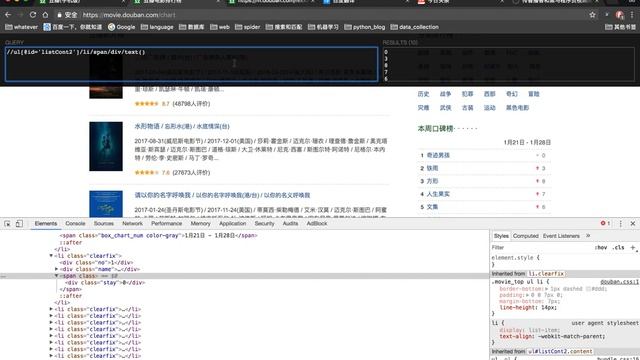Image resolution: width=640 pixels, height=360 pixels.
Task: Open the DevTools error counter badge
Action: click(x=605, y=223)
